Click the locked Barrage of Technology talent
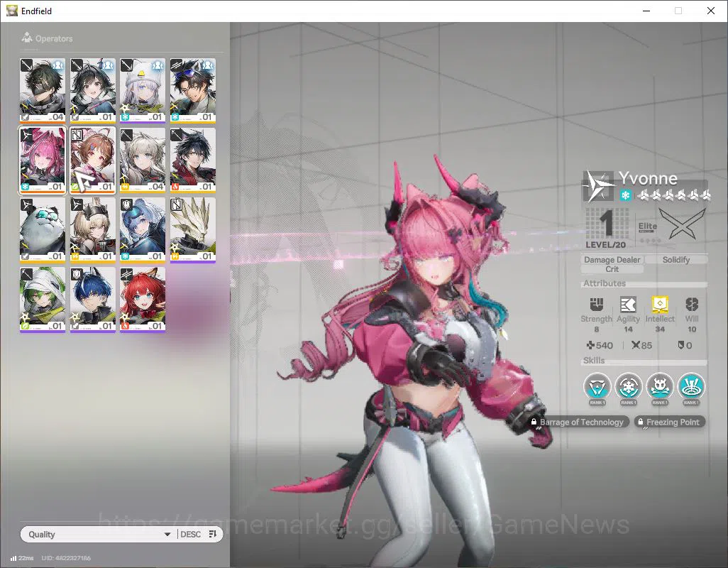This screenshot has width=728, height=568. click(x=578, y=422)
